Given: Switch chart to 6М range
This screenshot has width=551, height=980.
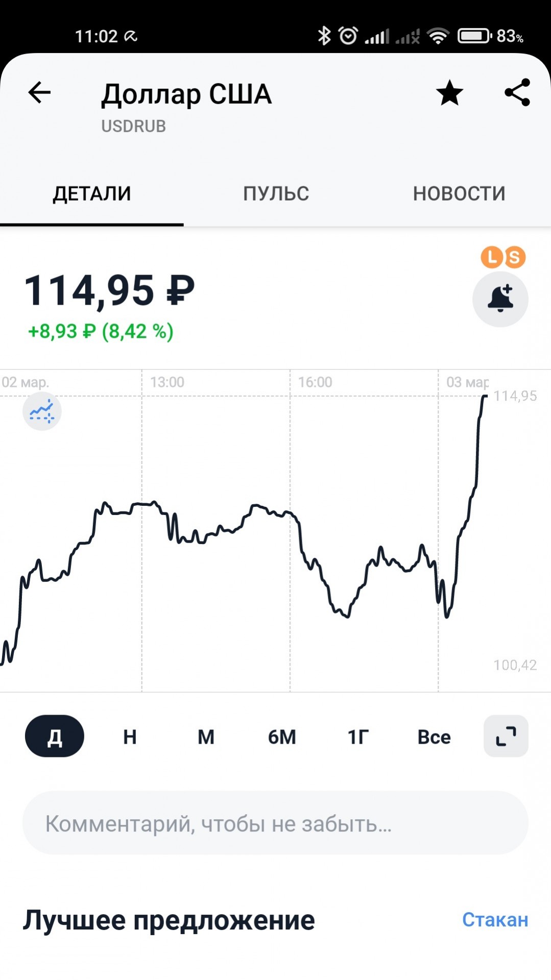Looking at the screenshot, I should pyautogui.click(x=282, y=737).
